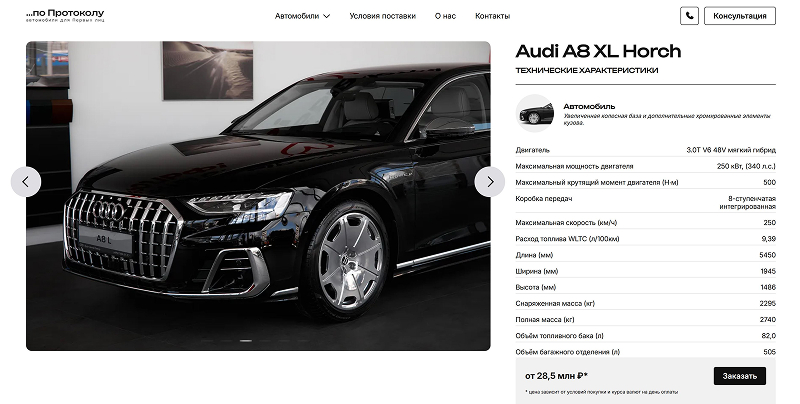Jump to first carousel slide indicator
Screen dimensions: 800x404
(x=207, y=341)
